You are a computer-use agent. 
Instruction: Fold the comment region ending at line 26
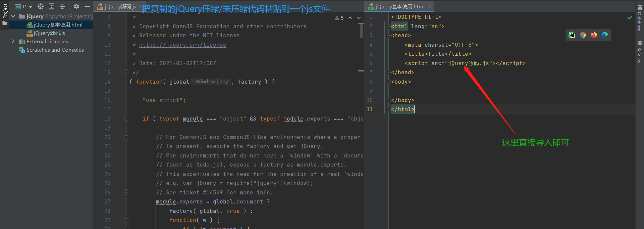click(126, 192)
